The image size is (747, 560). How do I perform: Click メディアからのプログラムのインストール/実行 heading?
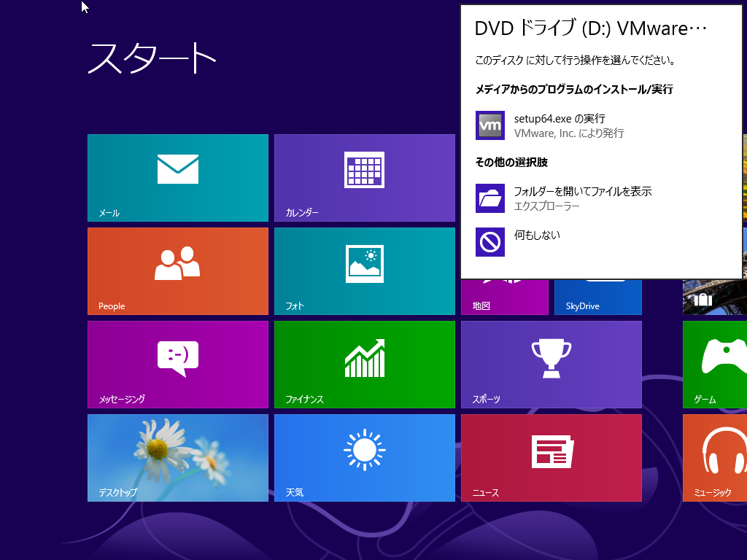(574, 89)
